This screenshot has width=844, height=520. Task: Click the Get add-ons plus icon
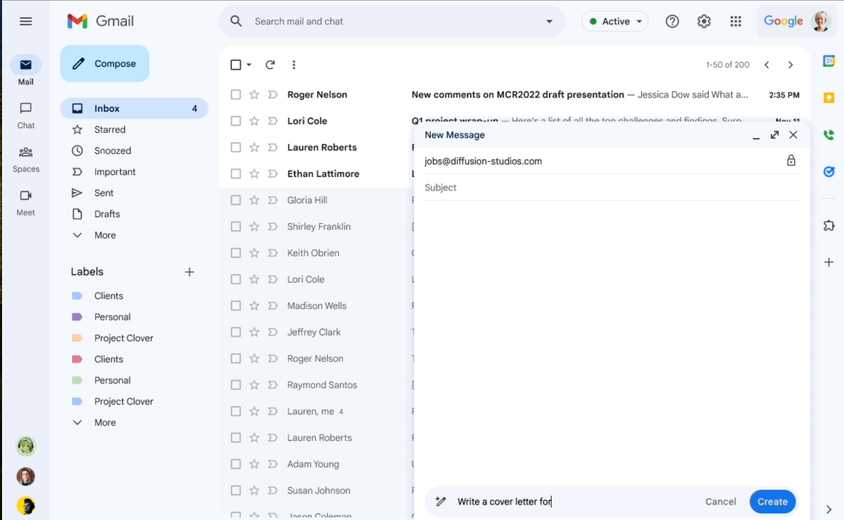pyautogui.click(x=829, y=262)
